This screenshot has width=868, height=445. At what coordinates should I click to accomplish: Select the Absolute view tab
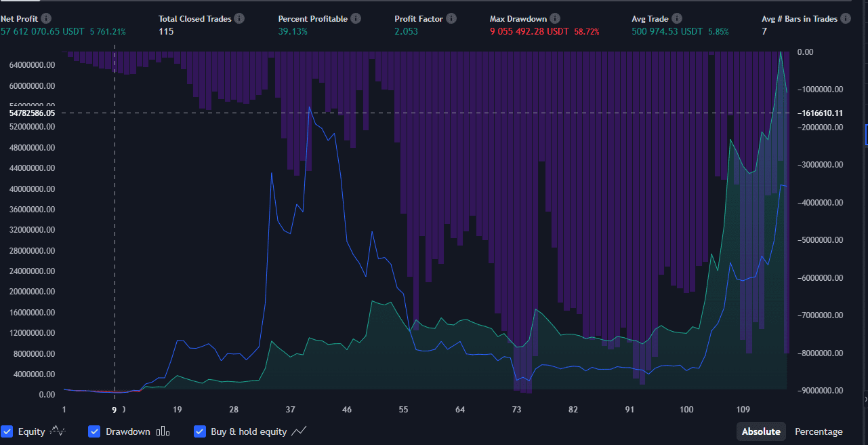761,431
